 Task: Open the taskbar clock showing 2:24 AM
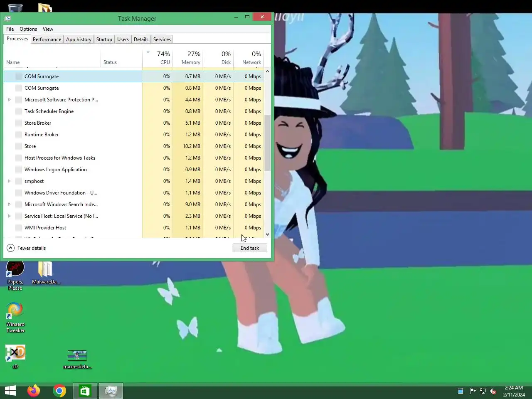tap(514, 391)
